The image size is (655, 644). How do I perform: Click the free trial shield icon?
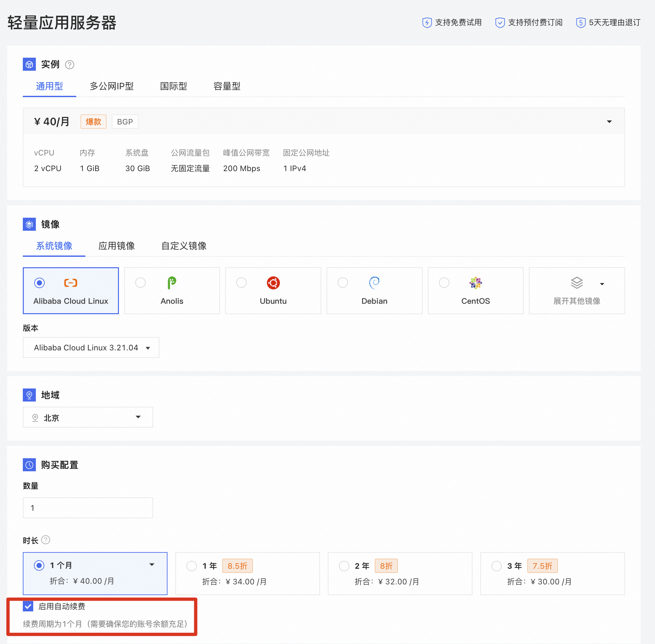point(427,23)
